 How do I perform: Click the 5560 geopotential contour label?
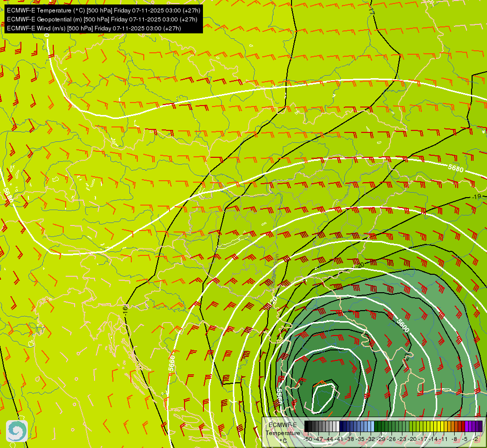pyautogui.click(x=279, y=396)
